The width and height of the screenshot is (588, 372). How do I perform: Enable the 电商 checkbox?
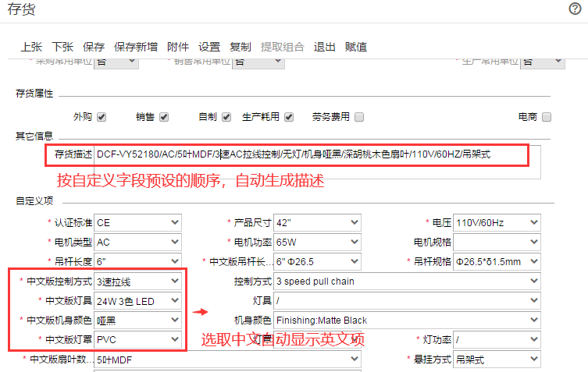point(547,117)
